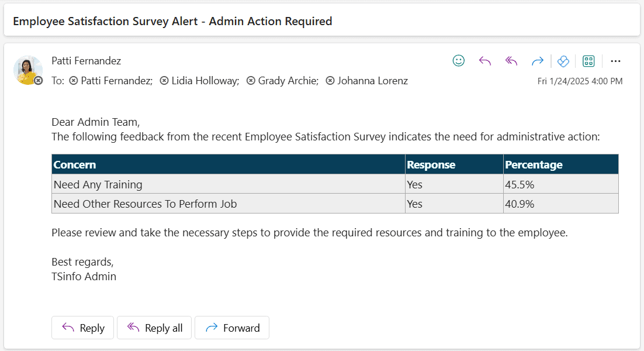644x351 pixels.
Task: Select the Forward arrow icon in the toolbar
Action: point(537,61)
